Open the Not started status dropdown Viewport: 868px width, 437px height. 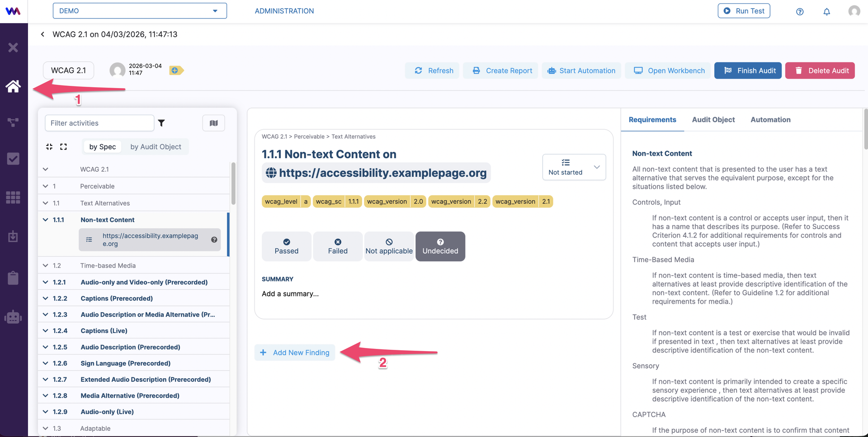574,167
